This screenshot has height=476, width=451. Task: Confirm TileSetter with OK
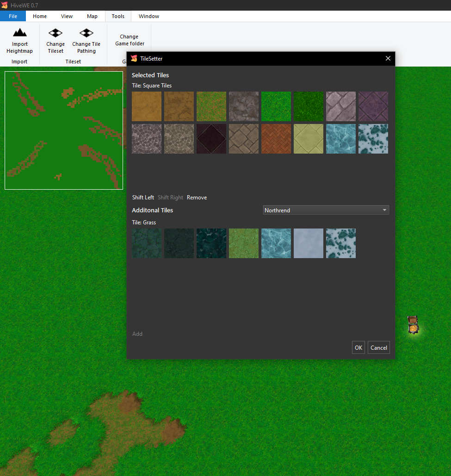[x=358, y=347]
